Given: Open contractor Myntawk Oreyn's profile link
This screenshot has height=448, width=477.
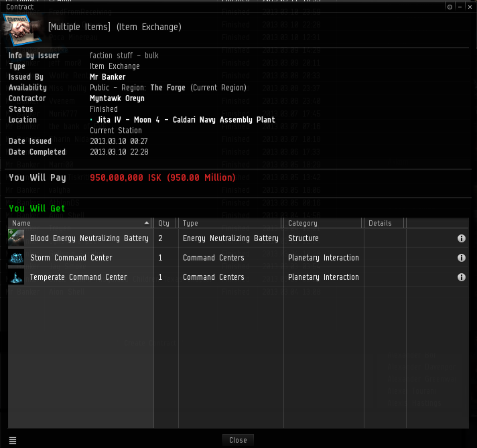Looking at the screenshot, I should (117, 98).
